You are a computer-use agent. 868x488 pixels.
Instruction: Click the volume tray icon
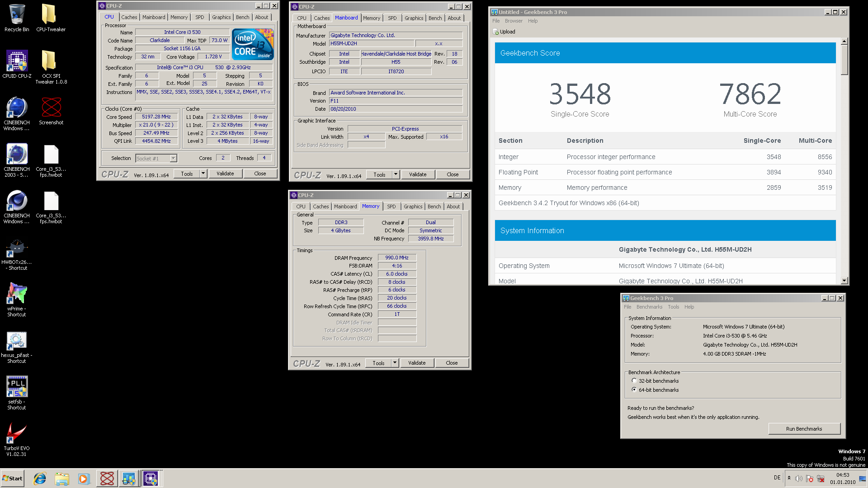pyautogui.click(x=798, y=479)
